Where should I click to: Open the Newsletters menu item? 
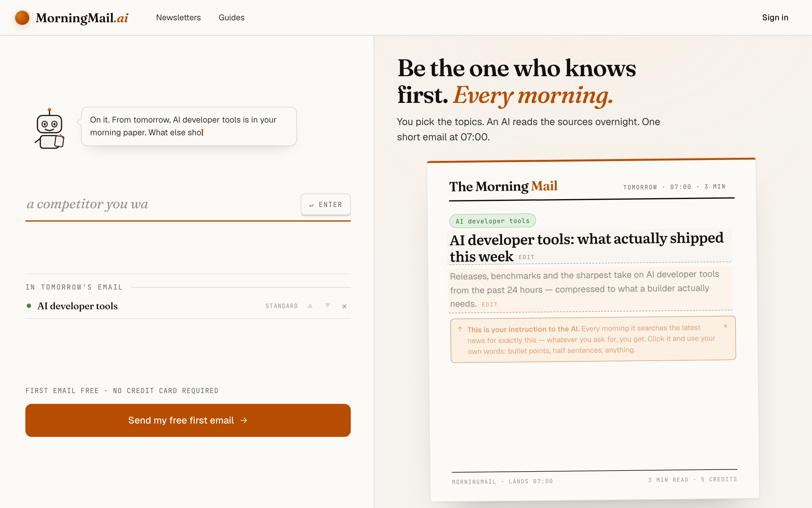coord(178,17)
